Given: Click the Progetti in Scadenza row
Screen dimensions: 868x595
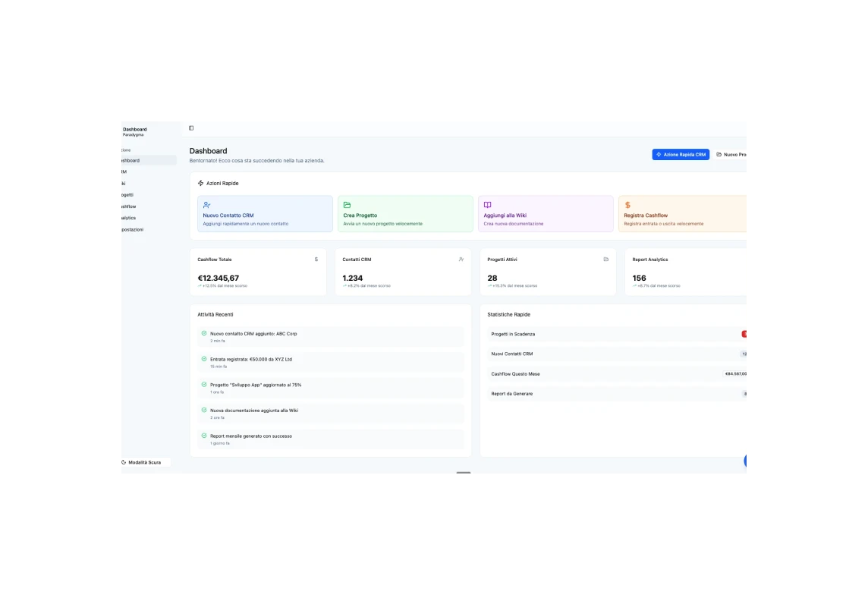Looking at the screenshot, I should (617, 334).
